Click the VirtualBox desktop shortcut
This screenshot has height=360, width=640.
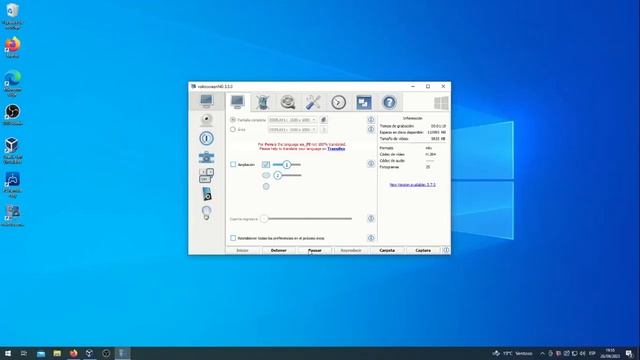pos(12,150)
